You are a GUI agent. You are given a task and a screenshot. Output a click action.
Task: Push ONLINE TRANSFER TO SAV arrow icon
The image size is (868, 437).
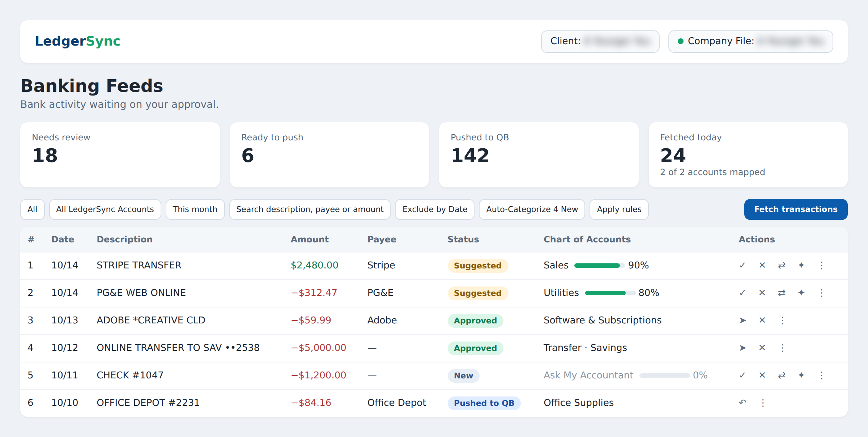pyautogui.click(x=743, y=348)
